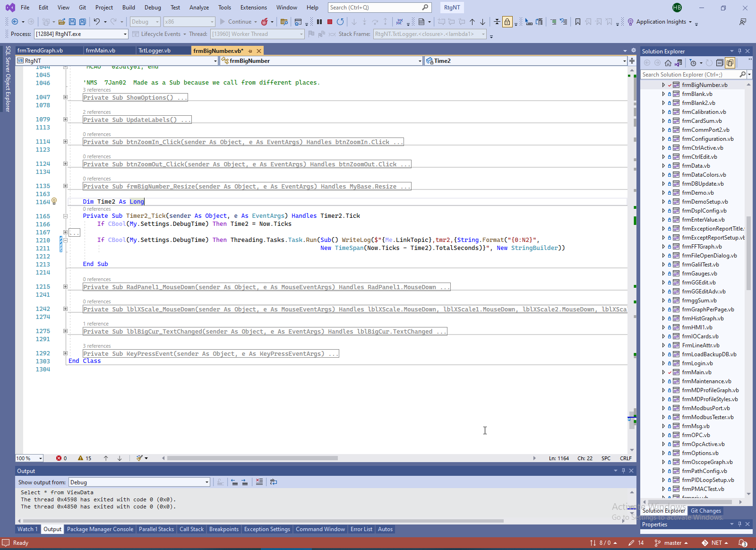Click the Application Insights lightbulb icon
The height and width of the screenshot is (550, 756).
tap(630, 22)
